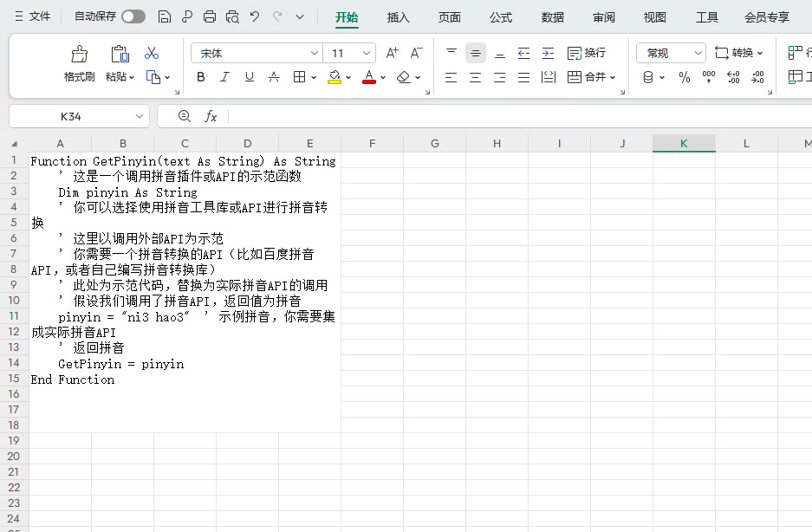Viewport: 812px width, 532px height.
Task: Cut selection with the scissors icon
Action: click(152, 54)
